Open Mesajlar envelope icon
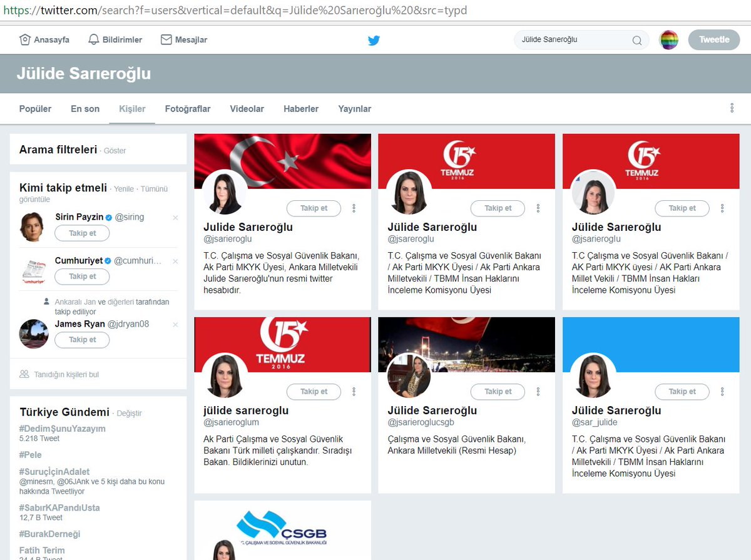Screen dimensions: 751x560 pos(166,39)
